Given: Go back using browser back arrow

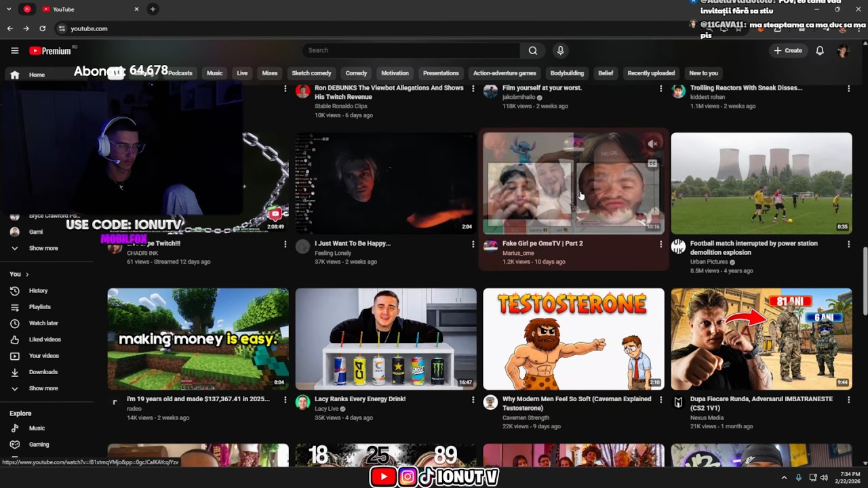Looking at the screenshot, I should pos(9,28).
